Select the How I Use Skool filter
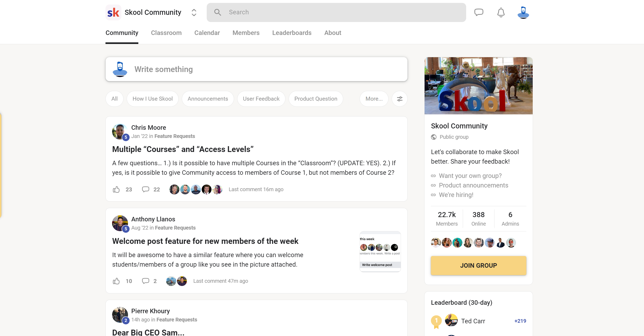This screenshot has width=644, height=336. [x=152, y=99]
